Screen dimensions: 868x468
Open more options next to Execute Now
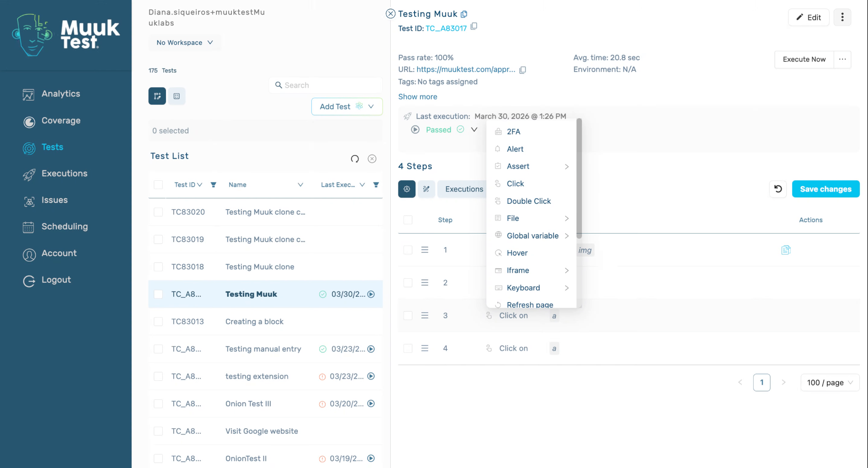pyautogui.click(x=842, y=60)
